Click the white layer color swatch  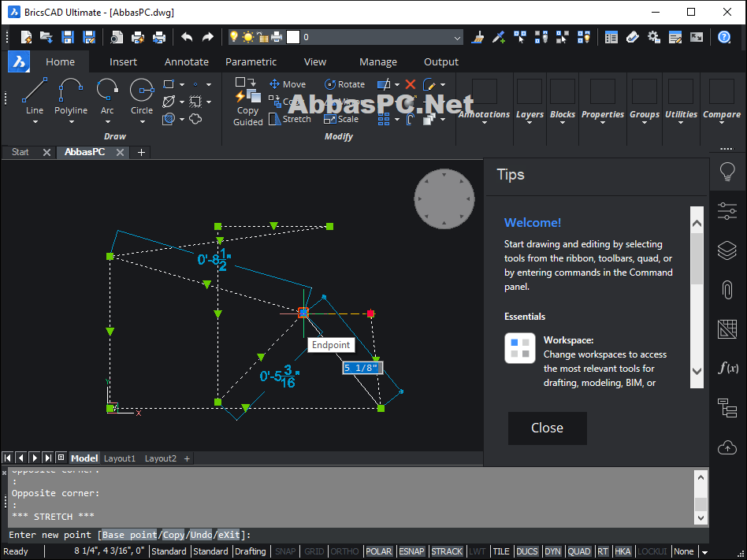293,37
